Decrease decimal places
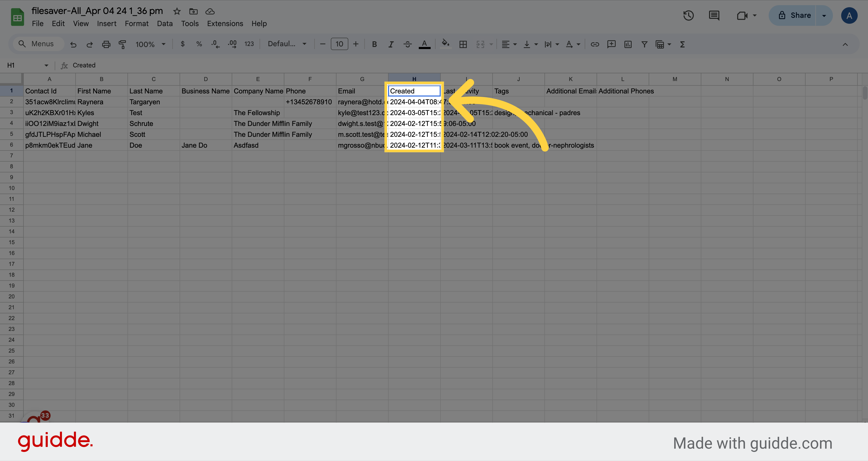The image size is (868, 461). [215, 44]
